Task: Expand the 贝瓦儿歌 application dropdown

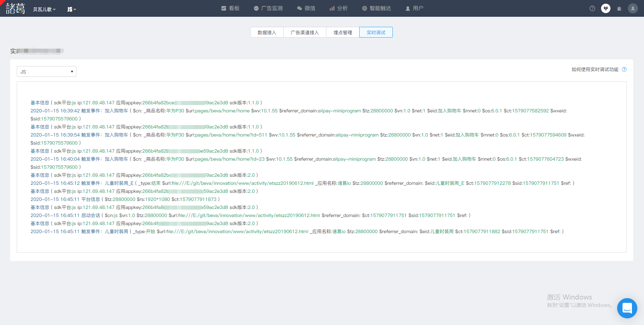Action: [44, 9]
